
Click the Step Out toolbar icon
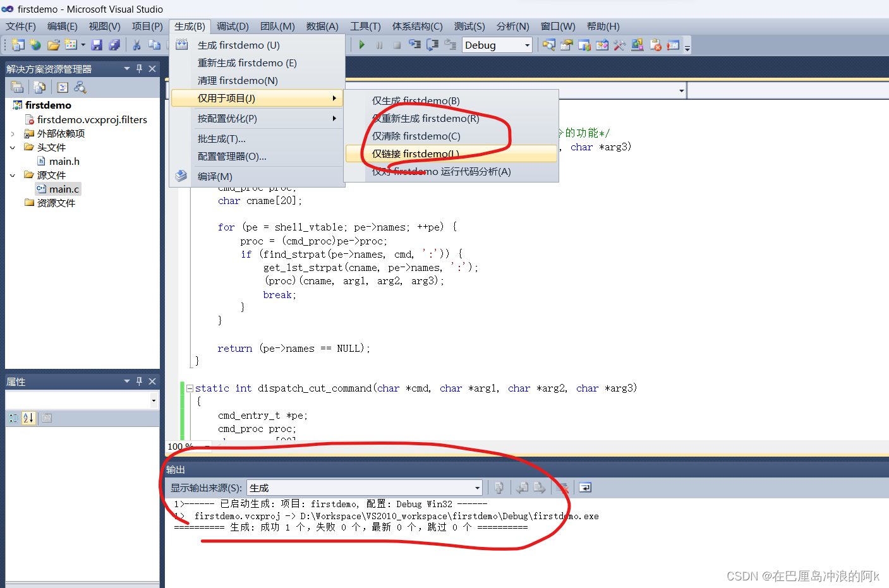(x=450, y=45)
